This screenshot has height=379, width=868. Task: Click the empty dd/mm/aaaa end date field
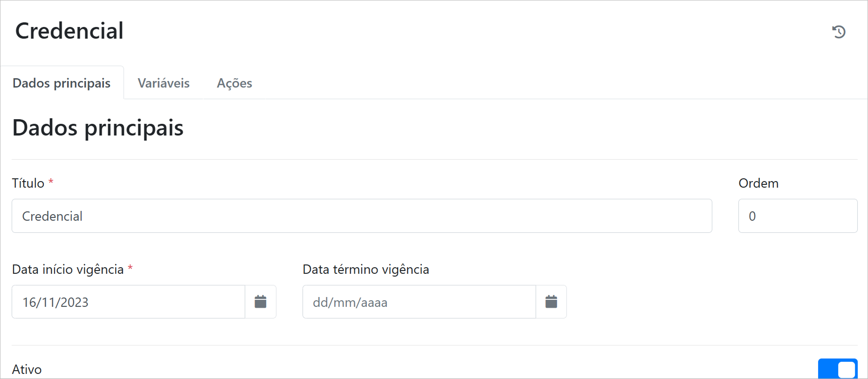[419, 302]
